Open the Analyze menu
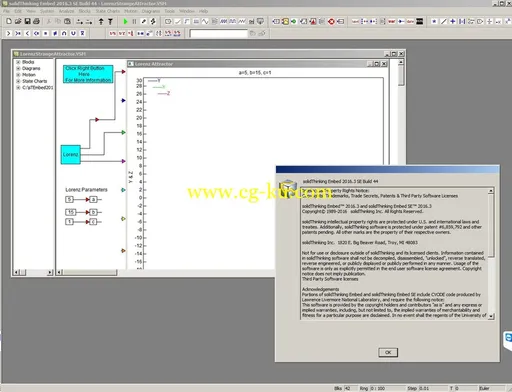 click(x=66, y=11)
